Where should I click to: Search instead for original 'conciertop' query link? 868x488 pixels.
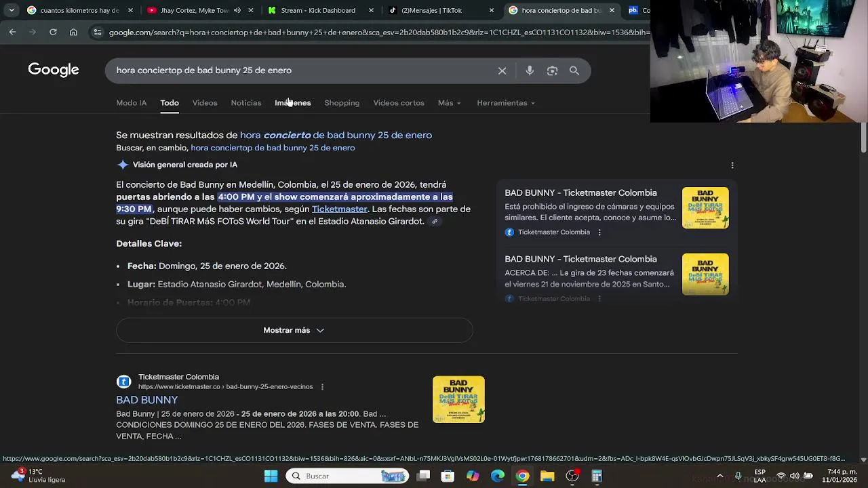coord(273,148)
